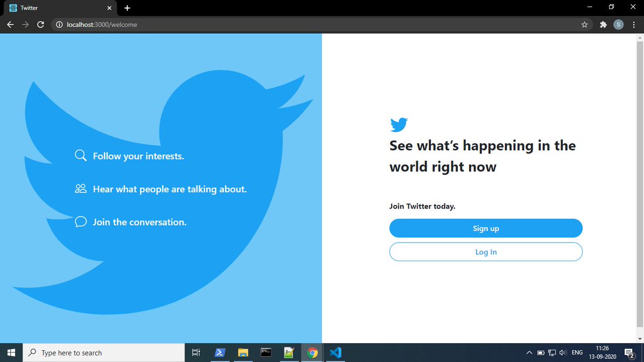Click the small Twitter bird logo above the headline
The height and width of the screenshot is (362, 644).
tap(399, 125)
